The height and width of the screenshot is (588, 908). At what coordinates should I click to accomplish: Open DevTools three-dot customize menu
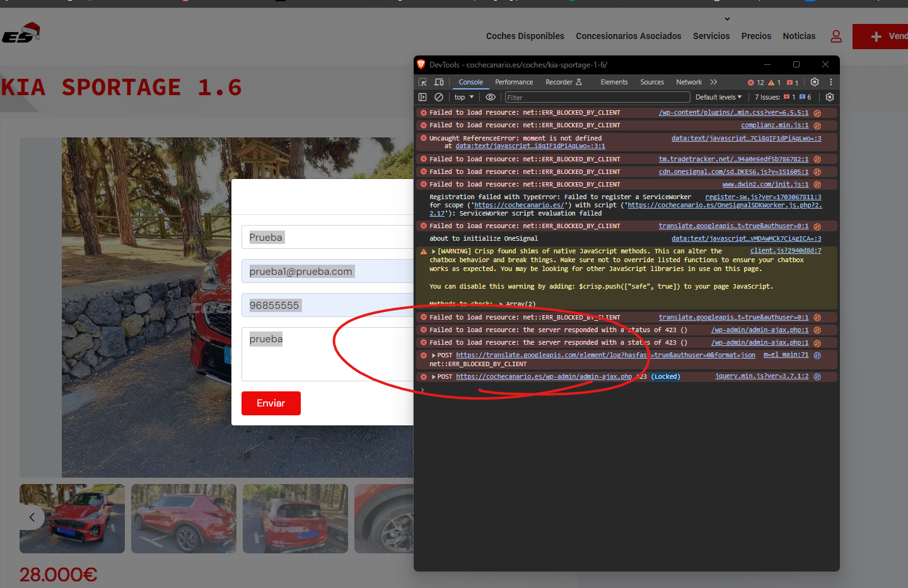pos(831,82)
